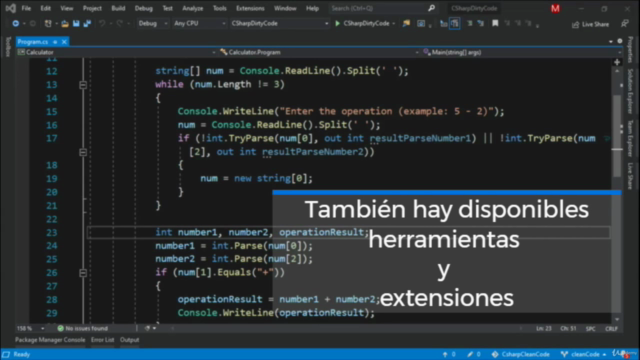Click the red M account avatar
The height and width of the screenshot is (360, 640).
click(x=555, y=8)
